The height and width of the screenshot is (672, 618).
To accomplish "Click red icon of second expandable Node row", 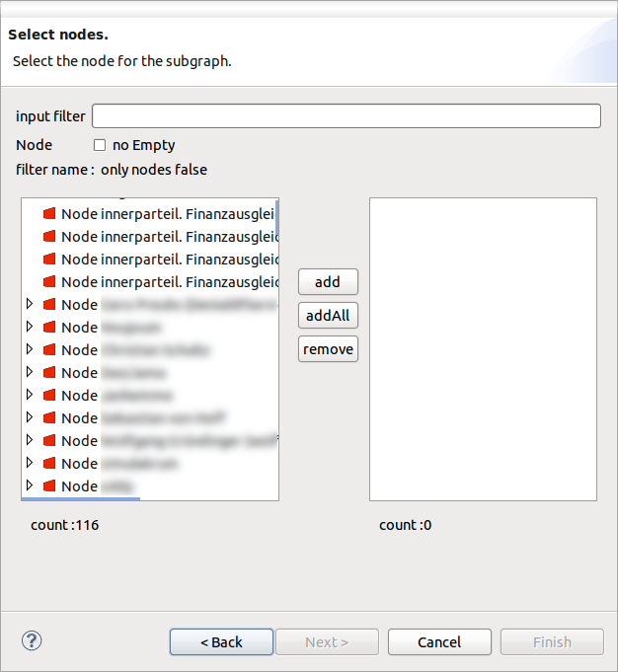I will pyautogui.click(x=49, y=327).
